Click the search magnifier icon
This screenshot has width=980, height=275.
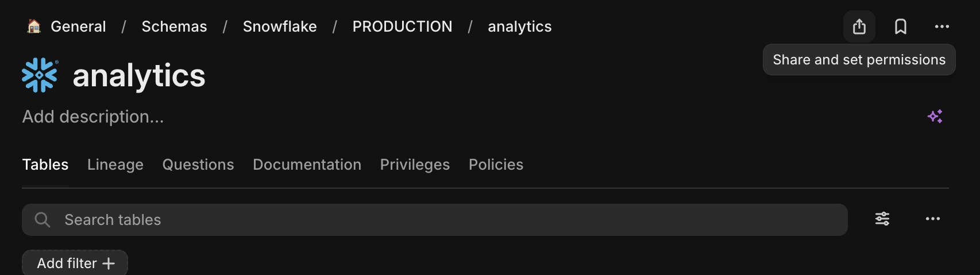point(43,220)
